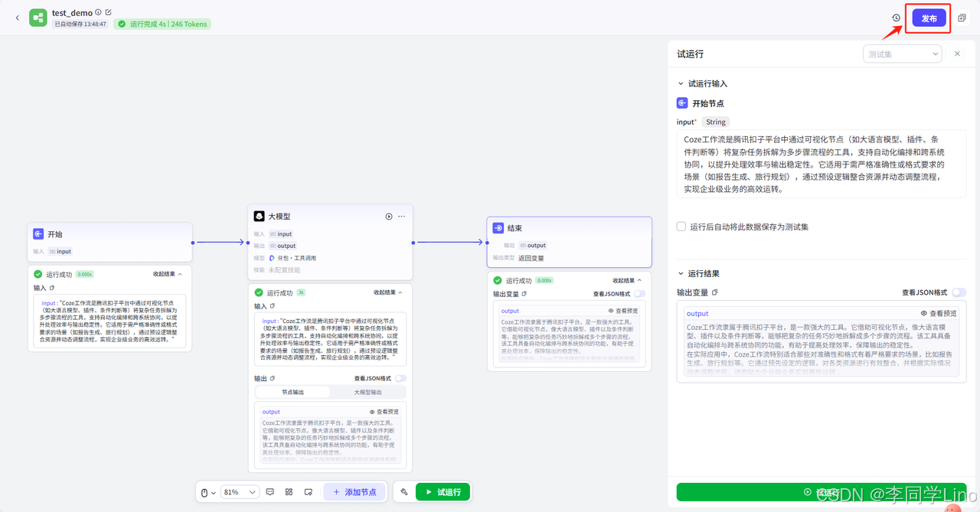Collapse results under the 大模型 node
The width and height of the screenshot is (980, 512).
click(388, 292)
